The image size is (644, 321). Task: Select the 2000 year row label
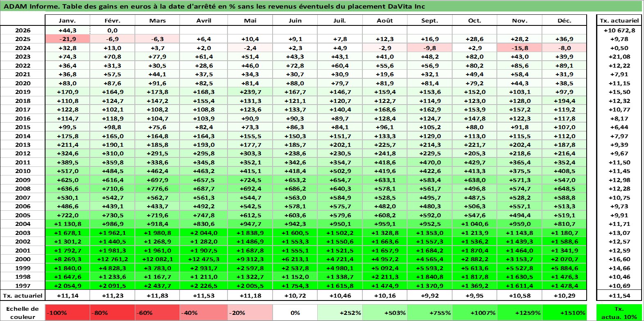click(x=23, y=259)
